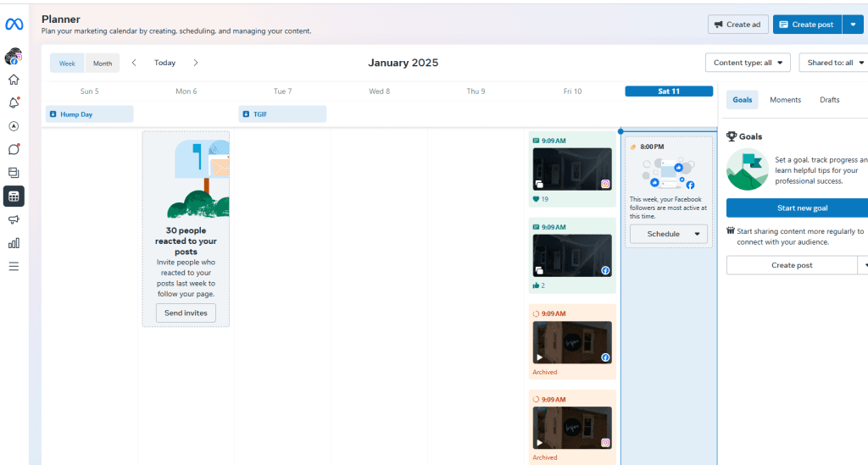Switch calendar to Week view
Screen dimensions: 868x465
[67, 64]
